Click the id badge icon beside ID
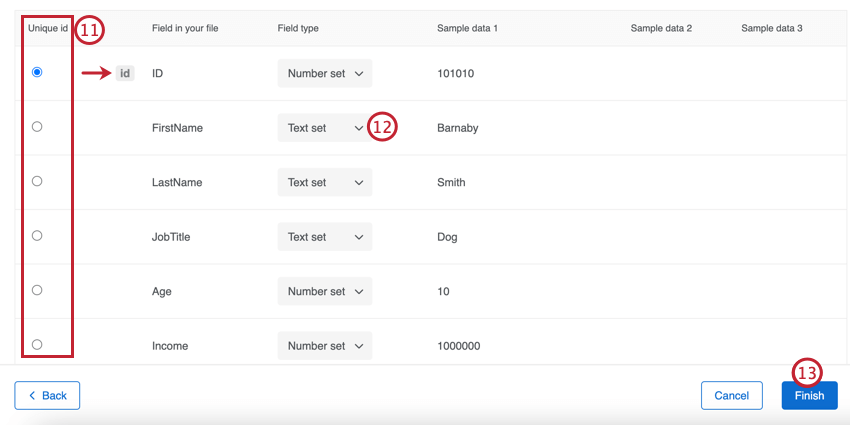Screen dimensions: 850x425 (x=125, y=73)
